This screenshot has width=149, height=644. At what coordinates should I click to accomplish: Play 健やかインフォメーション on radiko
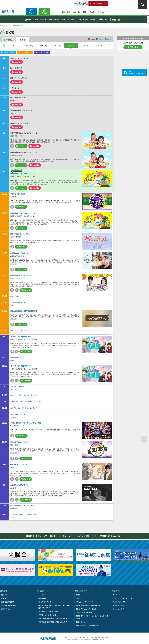pyautogui.click(x=17, y=62)
